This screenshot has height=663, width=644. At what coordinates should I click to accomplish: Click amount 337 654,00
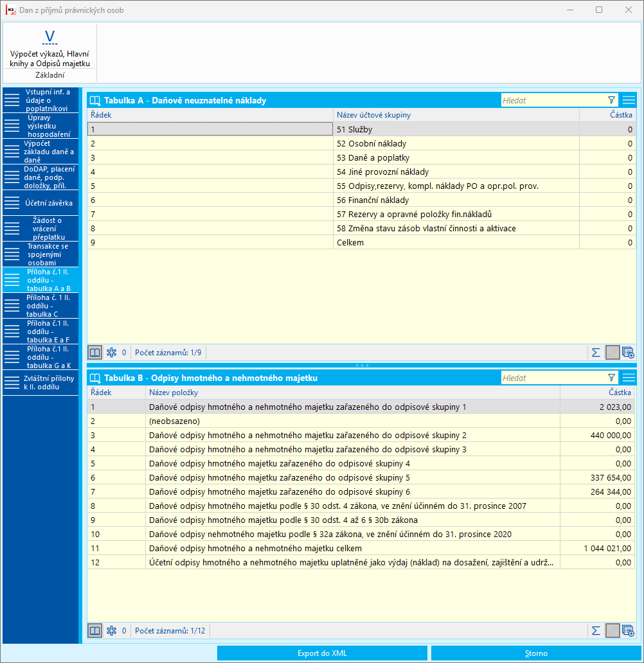(611, 478)
